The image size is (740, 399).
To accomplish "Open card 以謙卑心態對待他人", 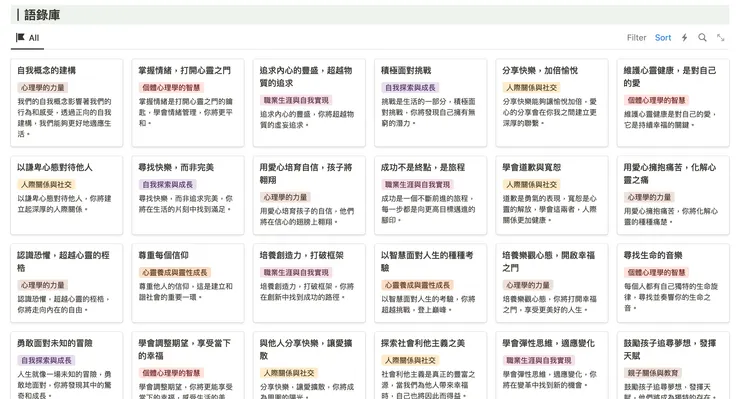I will 67,195.
